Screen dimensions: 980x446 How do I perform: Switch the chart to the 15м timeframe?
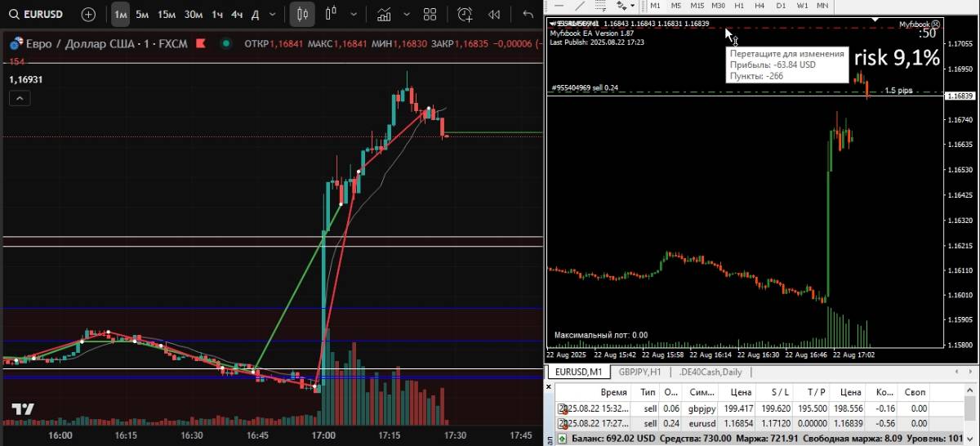click(x=167, y=14)
